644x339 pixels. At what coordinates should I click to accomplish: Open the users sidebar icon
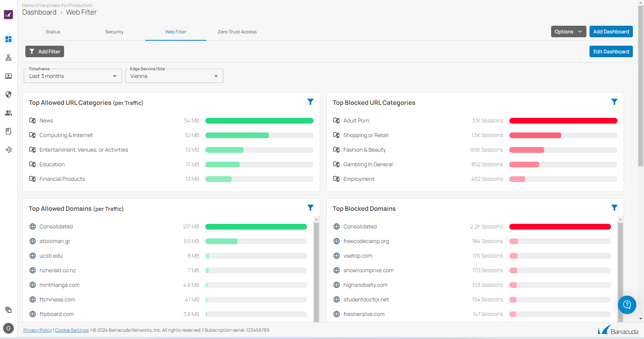pyautogui.click(x=8, y=113)
